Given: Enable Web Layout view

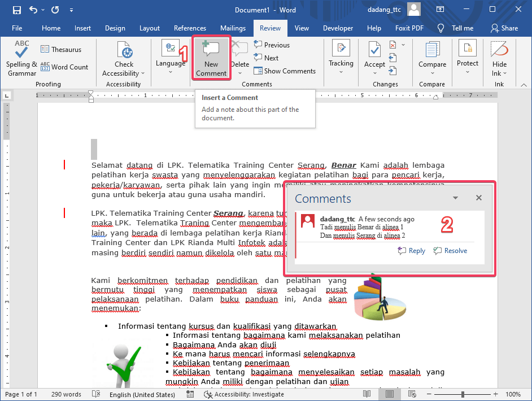Looking at the screenshot, I should (412, 394).
